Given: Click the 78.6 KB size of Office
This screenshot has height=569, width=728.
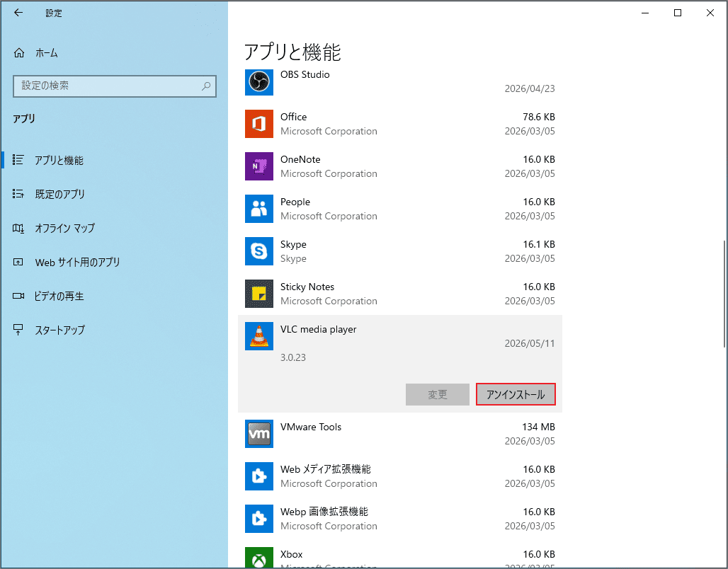Looking at the screenshot, I should (539, 117).
